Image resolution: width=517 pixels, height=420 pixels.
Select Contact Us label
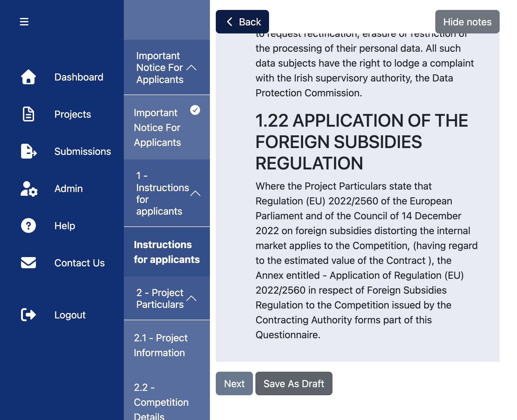pos(80,263)
